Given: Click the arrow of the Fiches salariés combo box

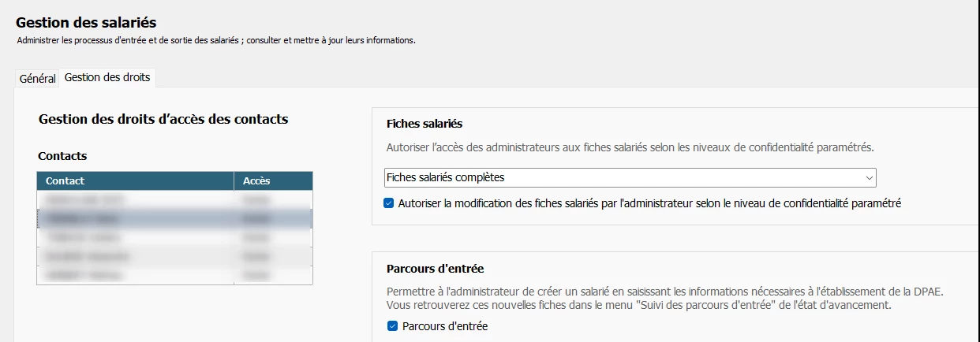Looking at the screenshot, I should coord(869,177).
